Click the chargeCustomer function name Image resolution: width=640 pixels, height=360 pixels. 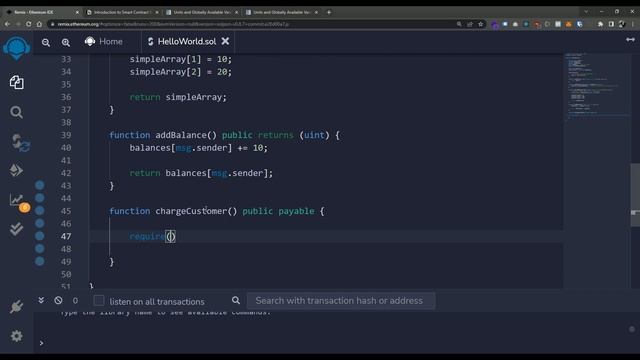tap(191, 211)
